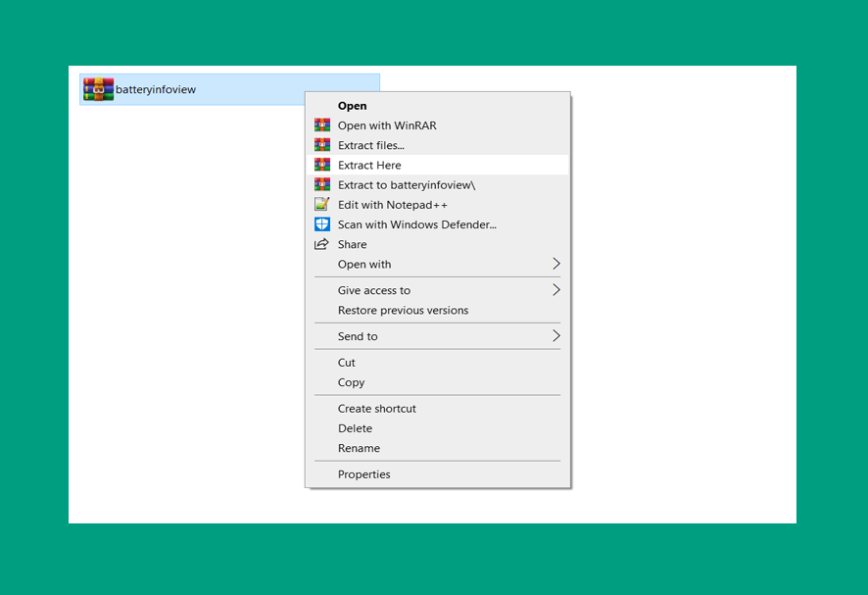Click WinRAR icon beside Extract to batteryinfoview\
868x595 pixels.
tap(322, 184)
